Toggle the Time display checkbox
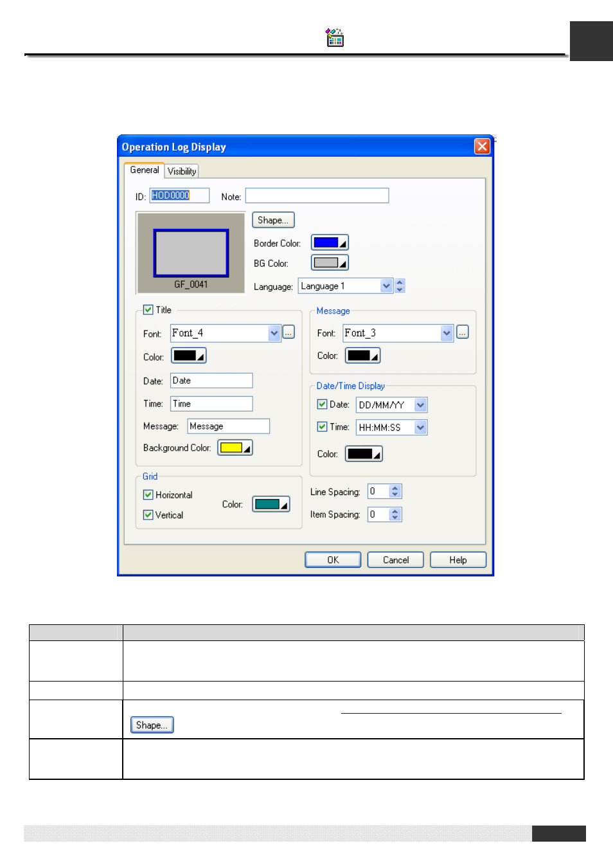The height and width of the screenshot is (868, 613). click(x=323, y=427)
